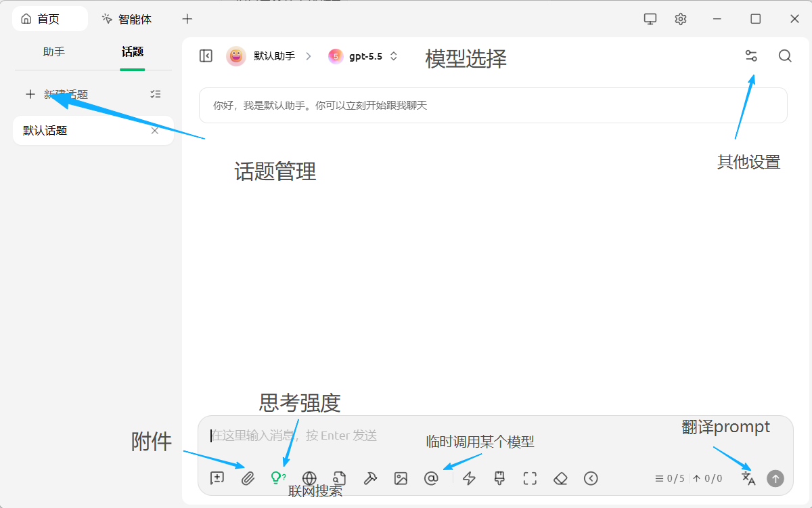
Task: Switch to the 话题 tab
Action: point(133,51)
